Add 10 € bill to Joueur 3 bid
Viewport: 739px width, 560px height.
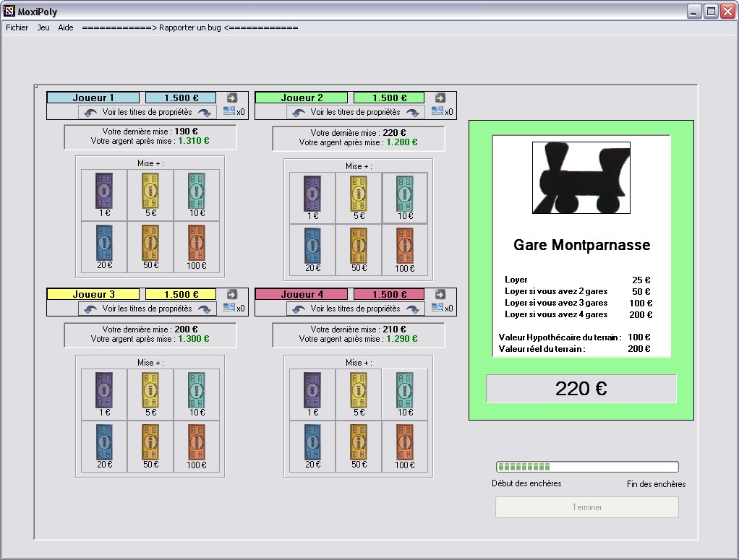(x=197, y=395)
